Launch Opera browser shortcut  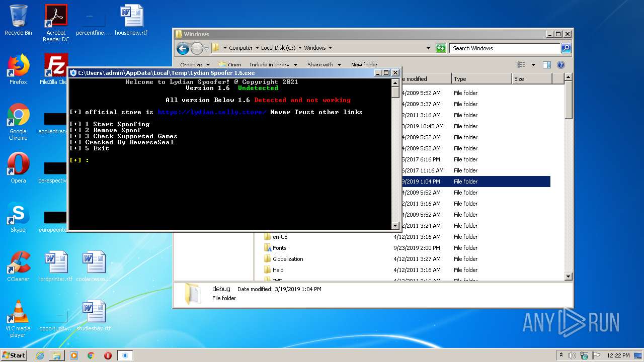click(18, 168)
